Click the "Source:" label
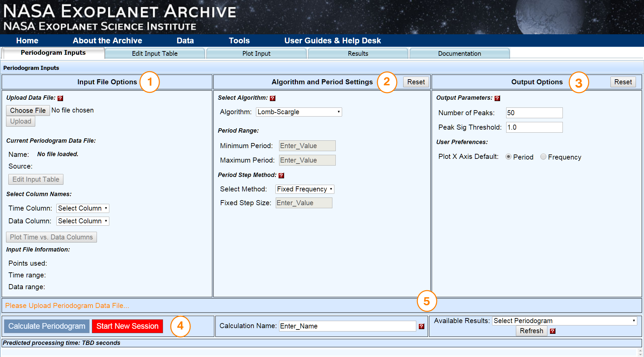644x357 pixels. [20, 166]
